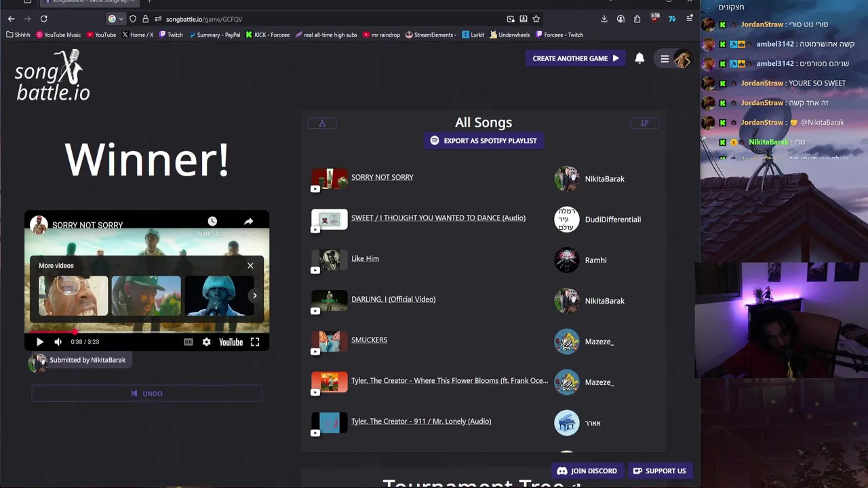Seek on the video progress bar
The height and width of the screenshot is (488, 868).
146,332
